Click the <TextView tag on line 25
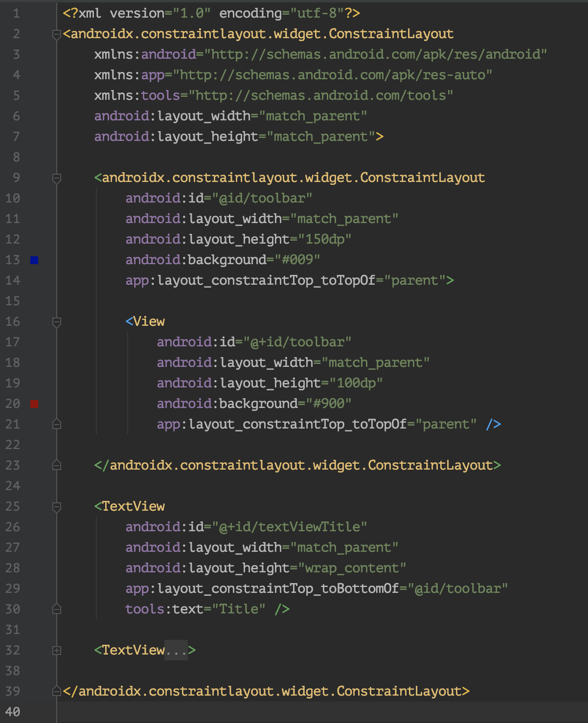The height and width of the screenshot is (723, 588). [130, 506]
